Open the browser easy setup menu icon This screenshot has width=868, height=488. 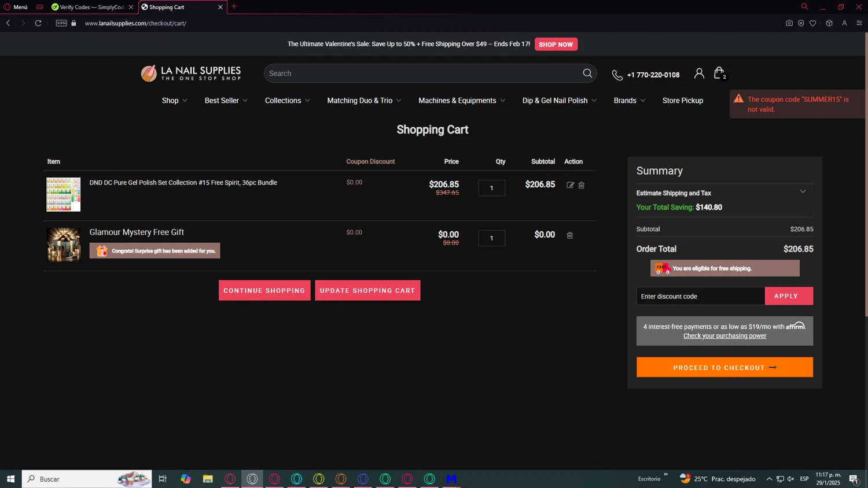(x=859, y=23)
